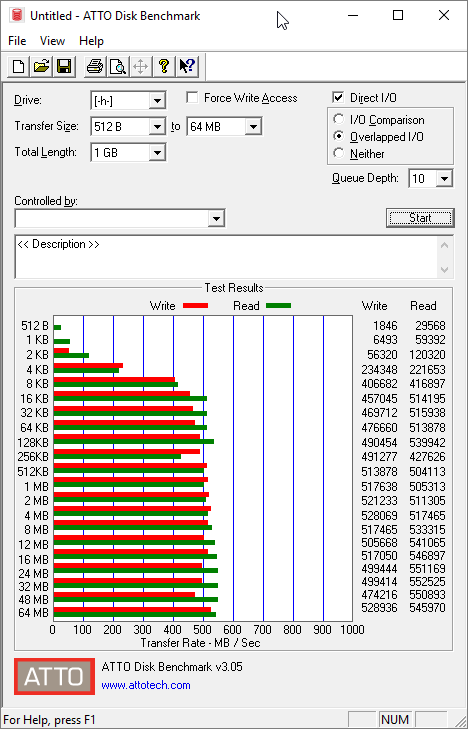Click the yellow question mark About icon
Viewport: 468px width, 729px height.
pos(164,66)
